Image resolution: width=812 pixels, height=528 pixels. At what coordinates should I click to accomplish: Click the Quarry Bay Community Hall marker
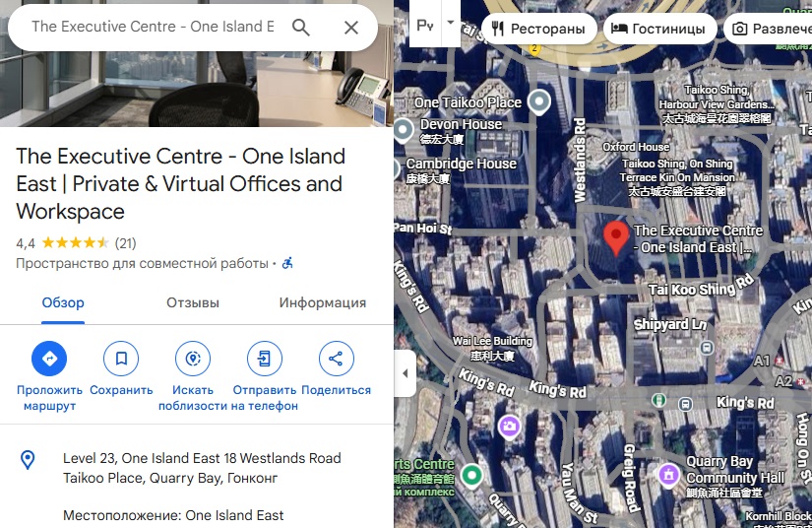point(668,474)
